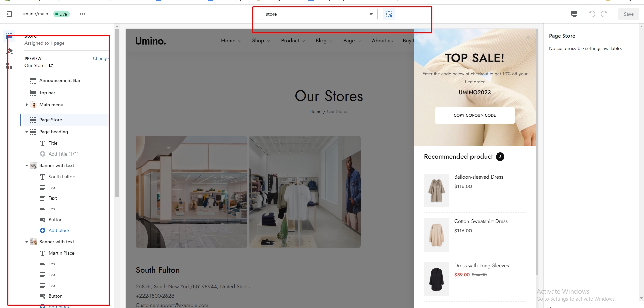Switch to desktop preview device icon
Image resolution: width=644 pixels, height=308 pixels.
[x=574, y=14]
